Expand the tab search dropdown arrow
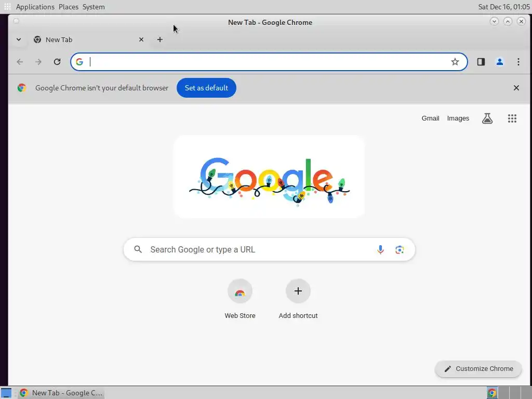Screen dimensions: 532x399 tap(19, 39)
